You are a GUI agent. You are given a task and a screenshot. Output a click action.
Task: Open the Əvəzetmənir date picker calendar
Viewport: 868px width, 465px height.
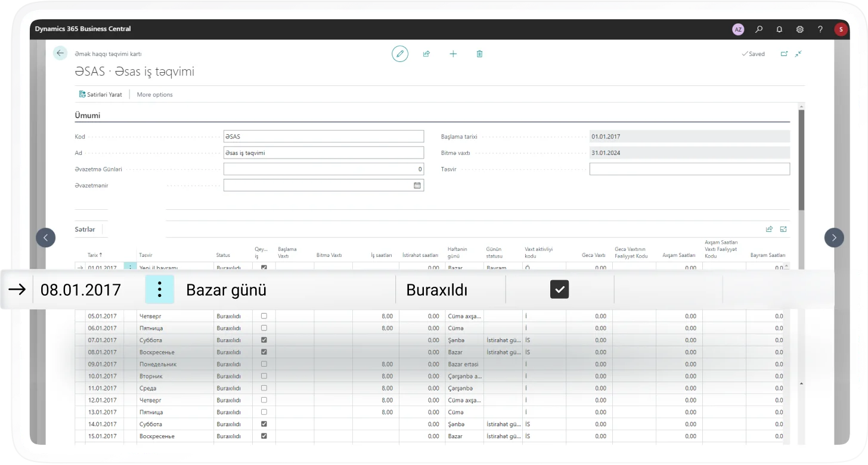[x=417, y=185]
